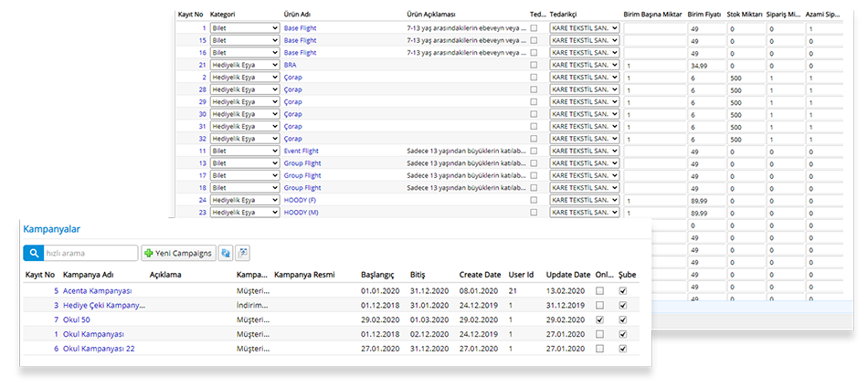Screen dimensions: 868x387
Task: Click the magnifier icon in quick search
Action: 33,253
